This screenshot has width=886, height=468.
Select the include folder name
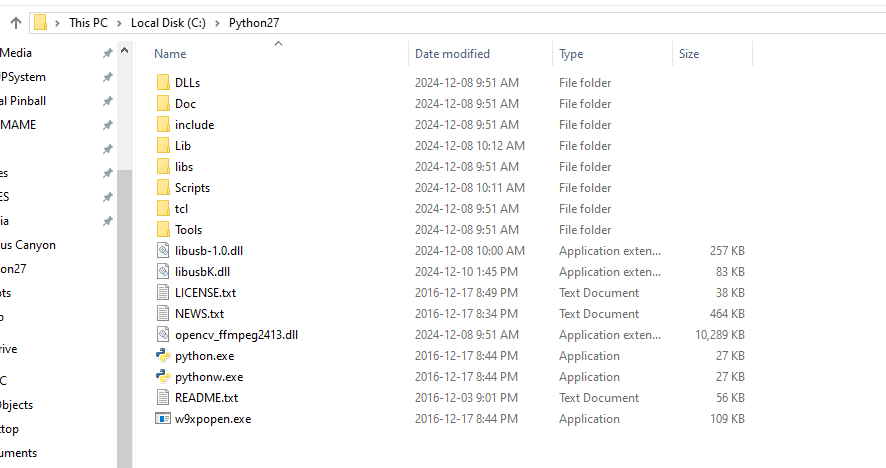(194, 125)
